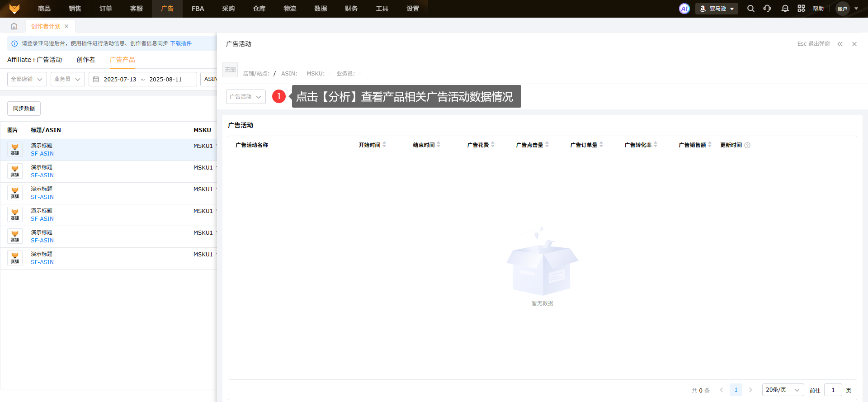The image size is (868, 402).
Task: Close the 广告活动 drawer panel
Action: click(854, 44)
